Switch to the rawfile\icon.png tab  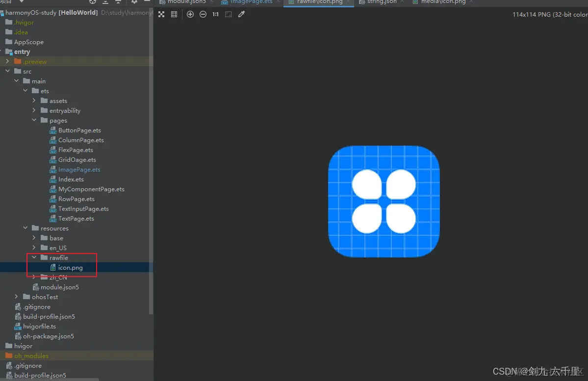[319, 2]
